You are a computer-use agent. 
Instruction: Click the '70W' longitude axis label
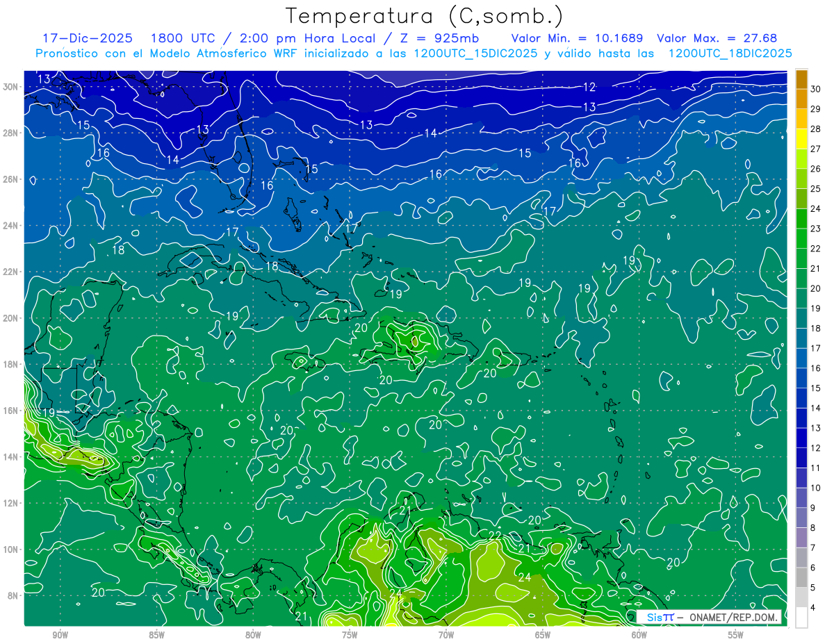click(x=446, y=635)
